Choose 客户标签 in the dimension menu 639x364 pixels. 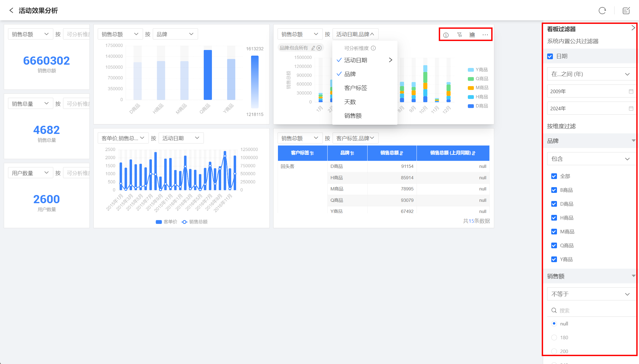coord(356,88)
